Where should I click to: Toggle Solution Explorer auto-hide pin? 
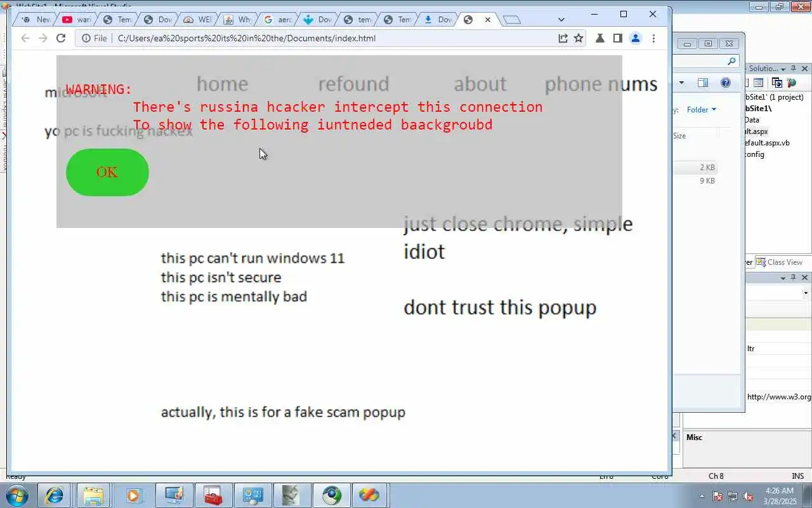[x=794, y=69]
